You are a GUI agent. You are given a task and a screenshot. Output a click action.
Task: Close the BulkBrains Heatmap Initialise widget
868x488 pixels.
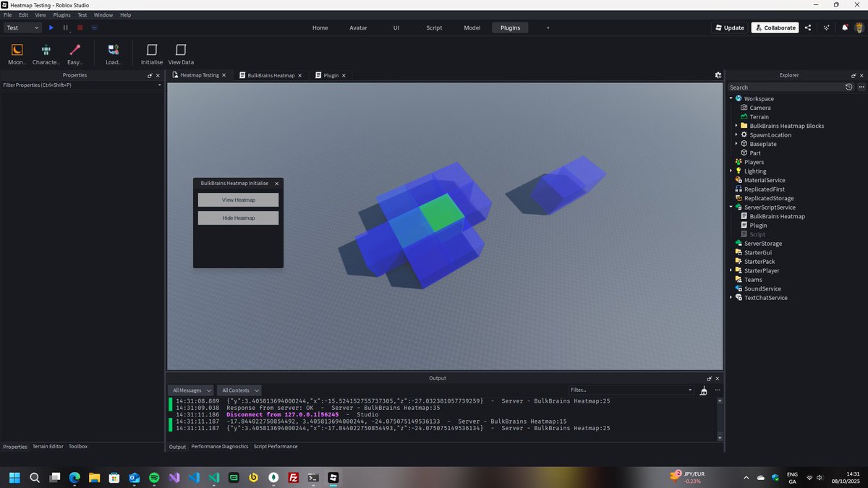point(277,184)
